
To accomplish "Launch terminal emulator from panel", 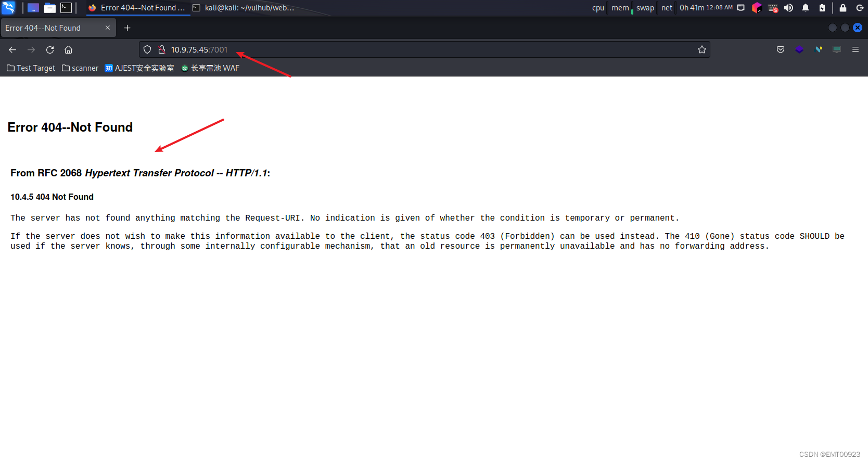I will pyautogui.click(x=66, y=8).
